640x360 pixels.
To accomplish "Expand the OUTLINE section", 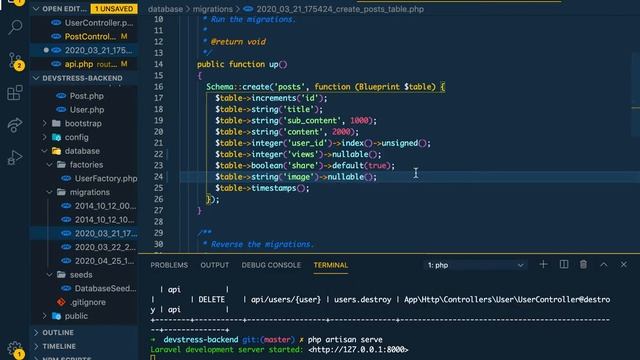I will [x=58, y=333].
